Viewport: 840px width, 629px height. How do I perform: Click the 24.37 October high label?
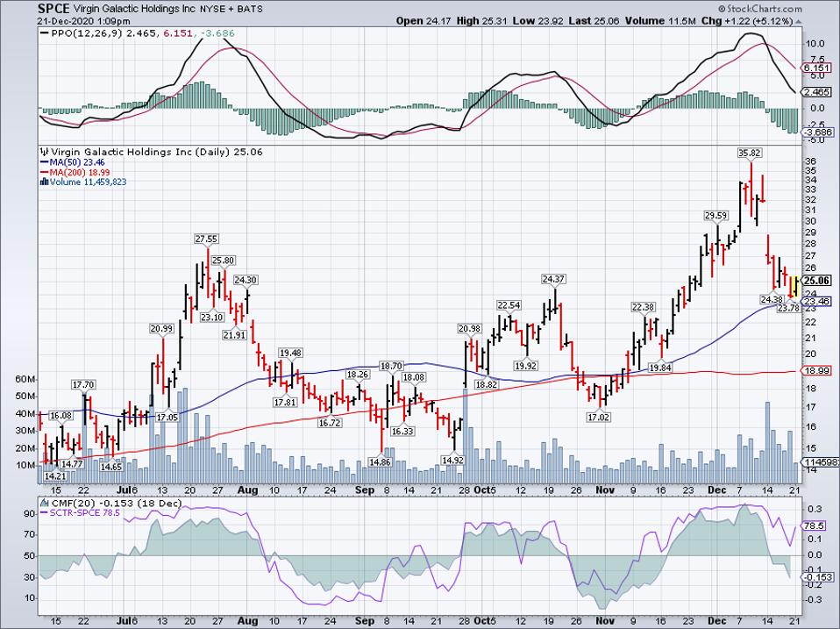pyautogui.click(x=553, y=279)
